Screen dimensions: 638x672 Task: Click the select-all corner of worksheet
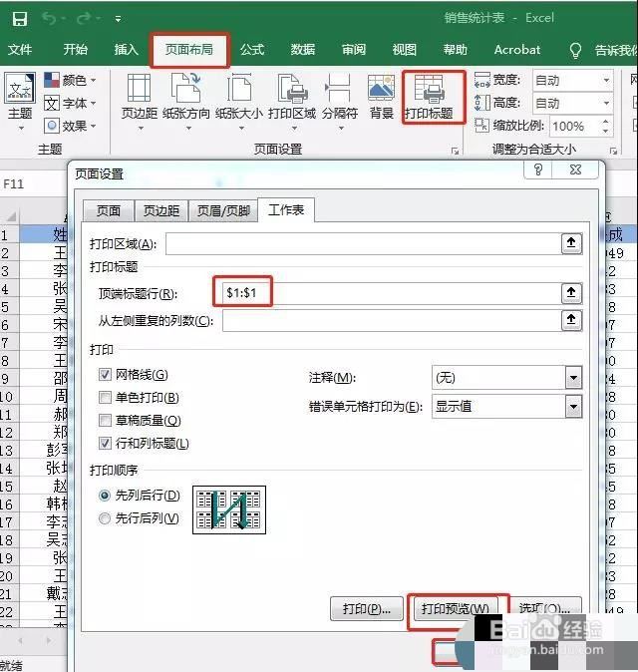click(x=9, y=216)
